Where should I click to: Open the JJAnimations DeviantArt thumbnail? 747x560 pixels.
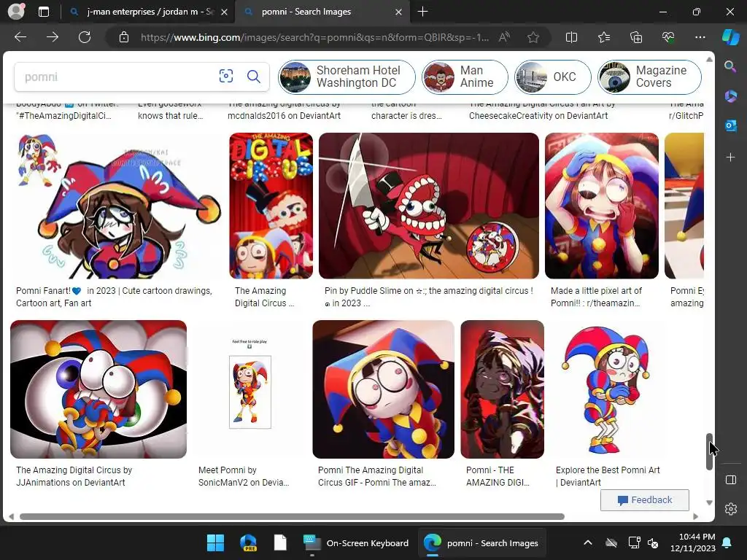[x=98, y=389]
